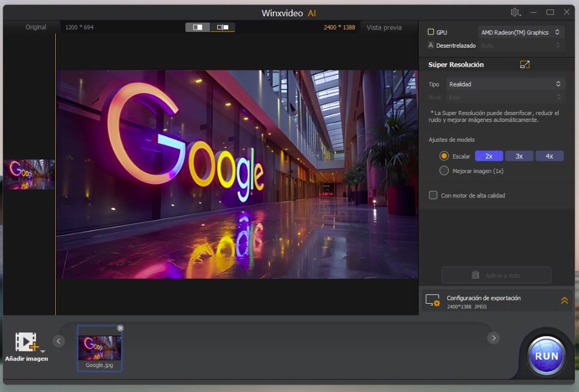Click the 2400 * 1388 output resolution text
Viewport: 579px width, 392px height.
pyautogui.click(x=339, y=27)
